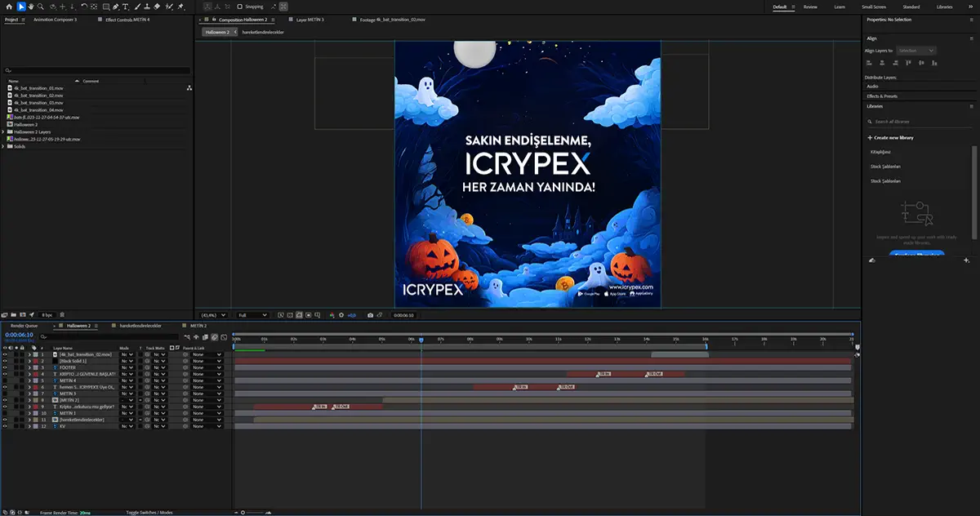Click Toggle Switches / Modes button
The width and height of the screenshot is (980, 516).
(x=149, y=512)
